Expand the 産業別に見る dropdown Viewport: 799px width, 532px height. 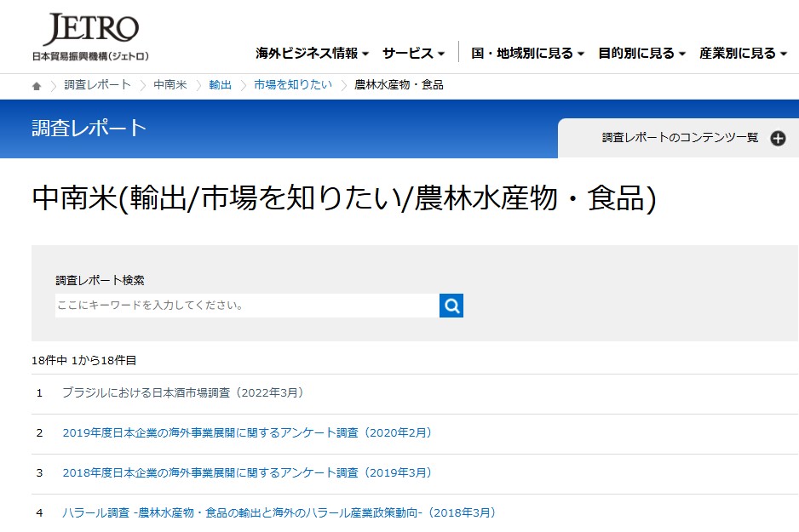(738, 51)
